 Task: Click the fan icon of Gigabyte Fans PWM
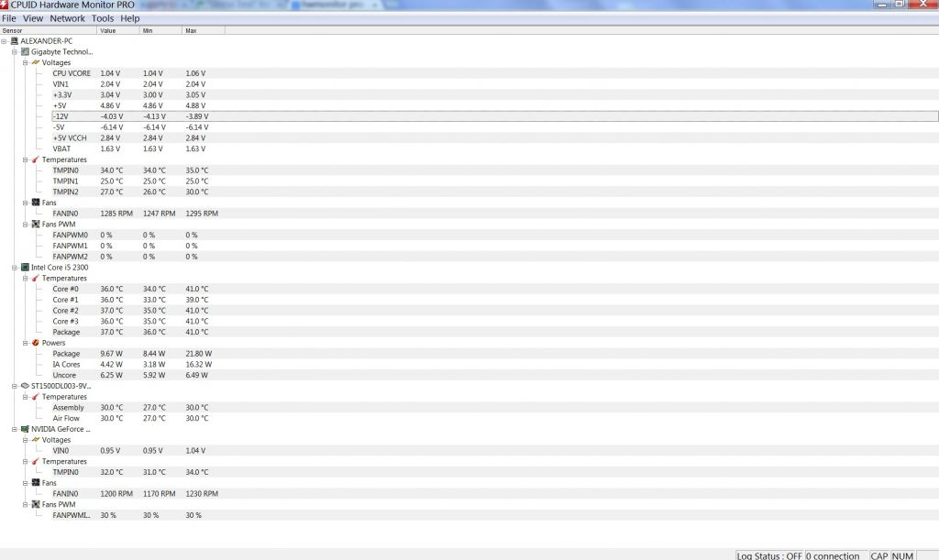pos(36,224)
